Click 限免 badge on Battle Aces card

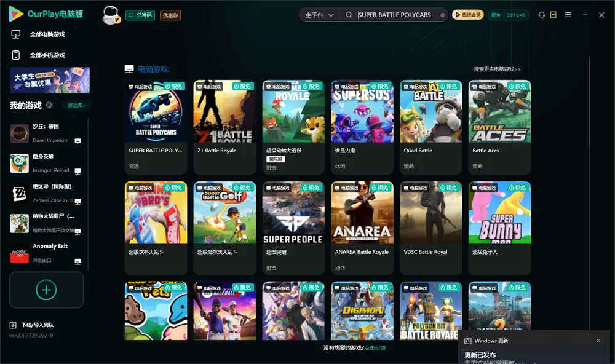pyautogui.click(x=518, y=86)
